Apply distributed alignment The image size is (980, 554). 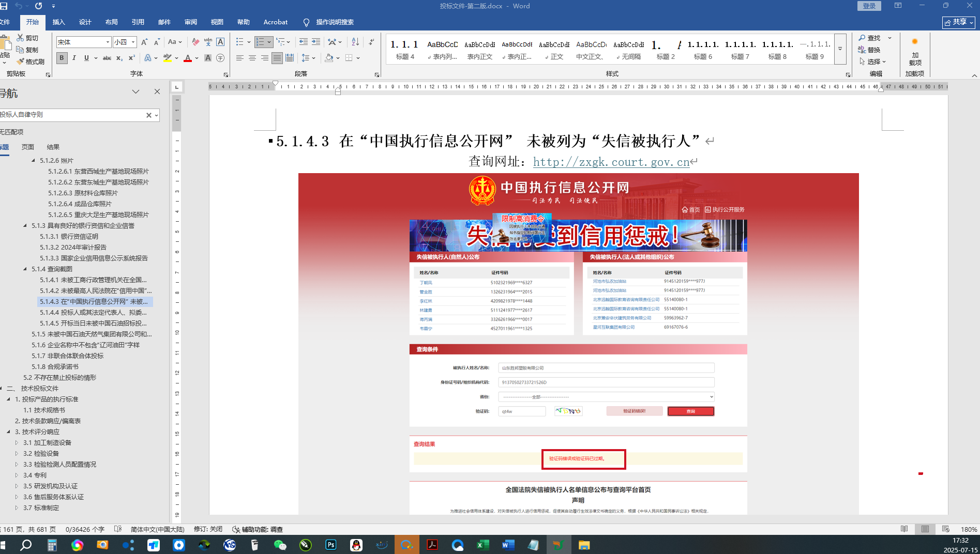[290, 58]
